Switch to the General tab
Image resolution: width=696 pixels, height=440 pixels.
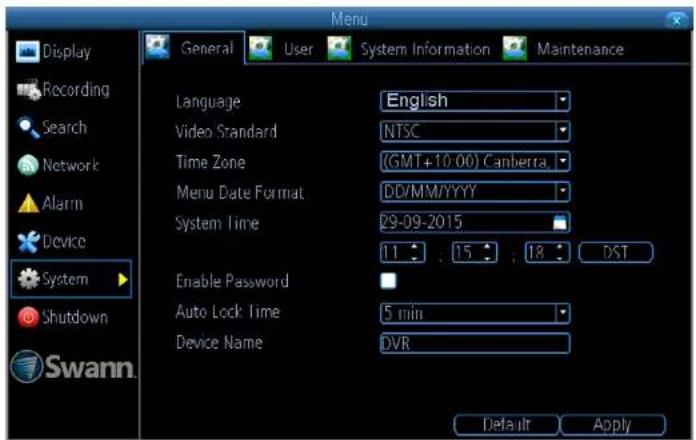pyautogui.click(x=194, y=48)
